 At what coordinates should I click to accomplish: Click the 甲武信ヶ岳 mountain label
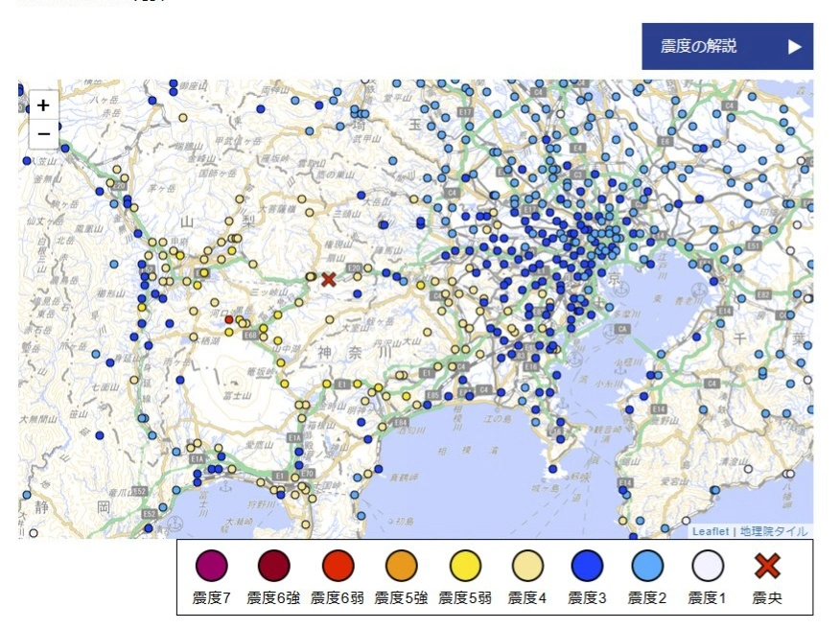click(x=238, y=141)
